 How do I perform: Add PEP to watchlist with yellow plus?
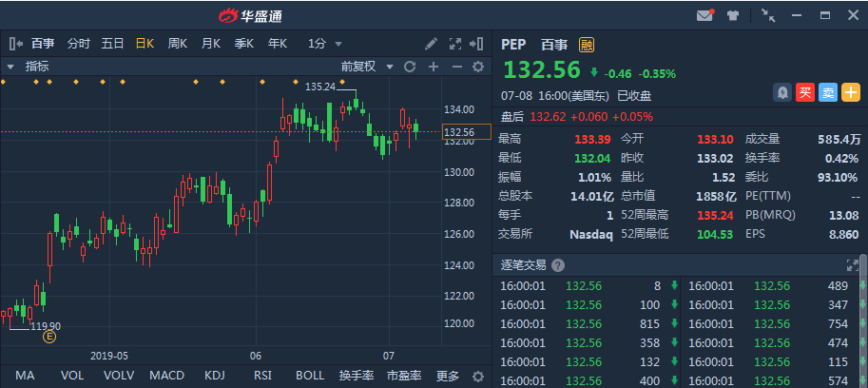(x=851, y=92)
